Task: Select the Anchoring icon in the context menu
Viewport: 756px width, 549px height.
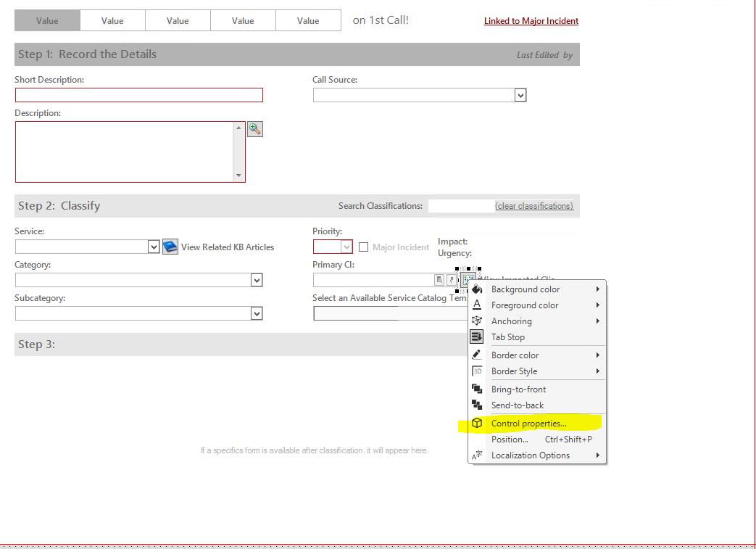Action: (x=476, y=321)
